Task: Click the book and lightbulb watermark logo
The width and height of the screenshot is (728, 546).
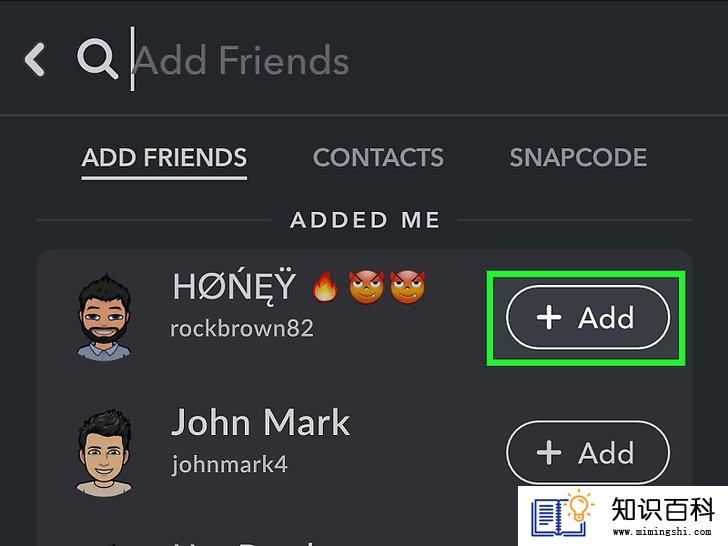Action: (563, 514)
